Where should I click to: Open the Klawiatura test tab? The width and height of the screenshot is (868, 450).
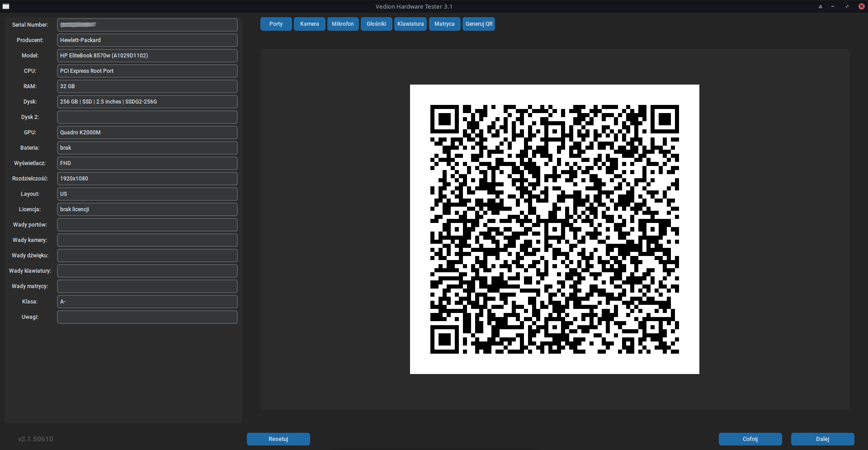(410, 24)
